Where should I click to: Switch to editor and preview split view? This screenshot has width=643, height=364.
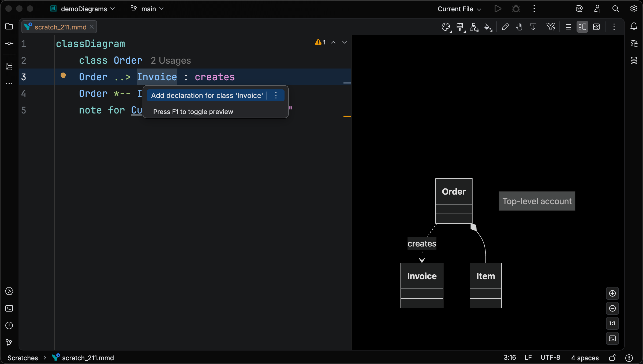click(582, 27)
